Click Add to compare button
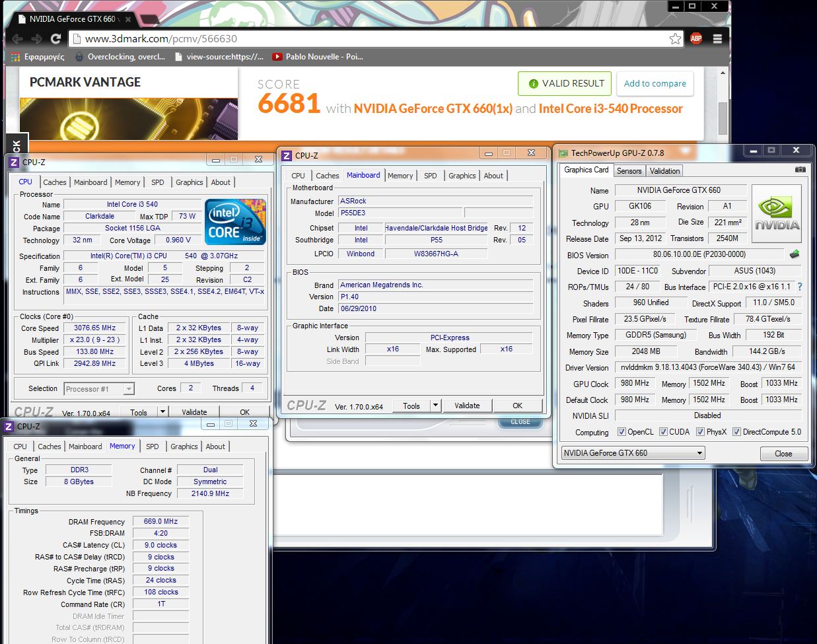The height and width of the screenshot is (644, 817). (655, 84)
